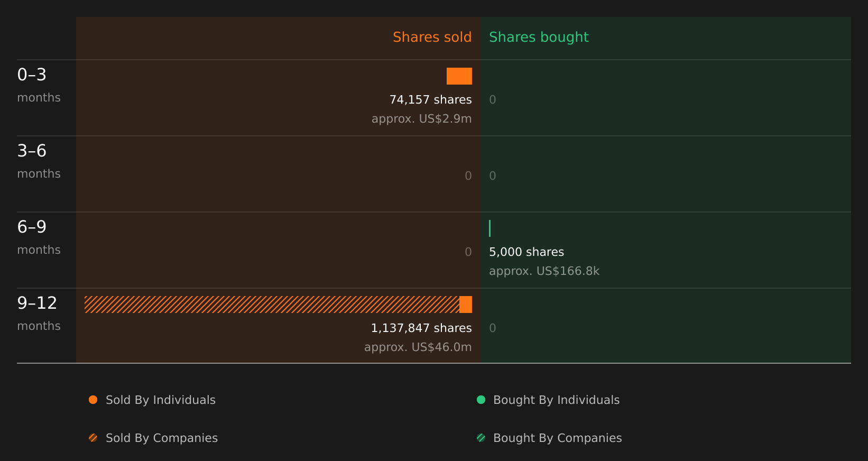Select the 9–12 months hatched companies sold bar

click(272, 305)
